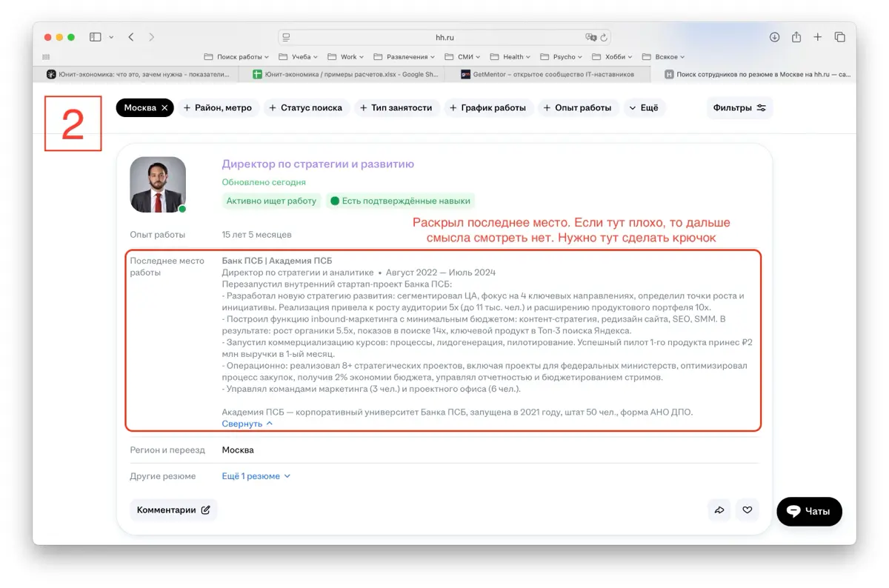Open a new tab with plus icon
Viewport: 889px width, 588px height.
coord(818,37)
